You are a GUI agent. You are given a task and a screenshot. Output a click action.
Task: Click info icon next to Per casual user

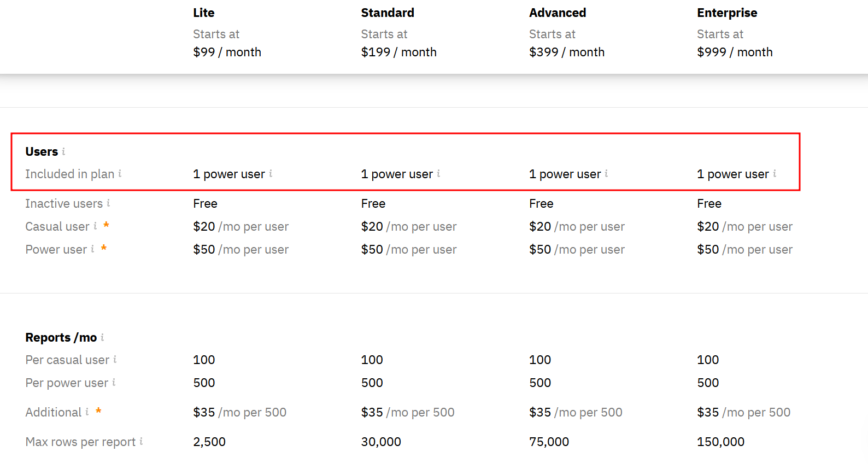(x=115, y=359)
